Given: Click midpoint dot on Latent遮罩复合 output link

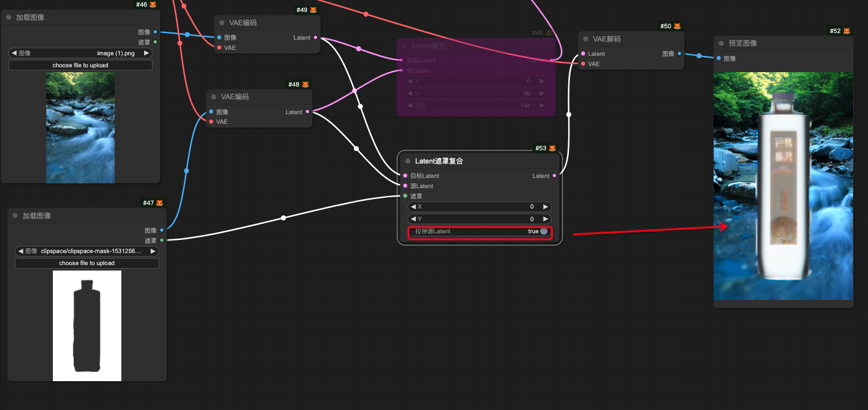Looking at the screenshot, I should (x=569, y=114).
